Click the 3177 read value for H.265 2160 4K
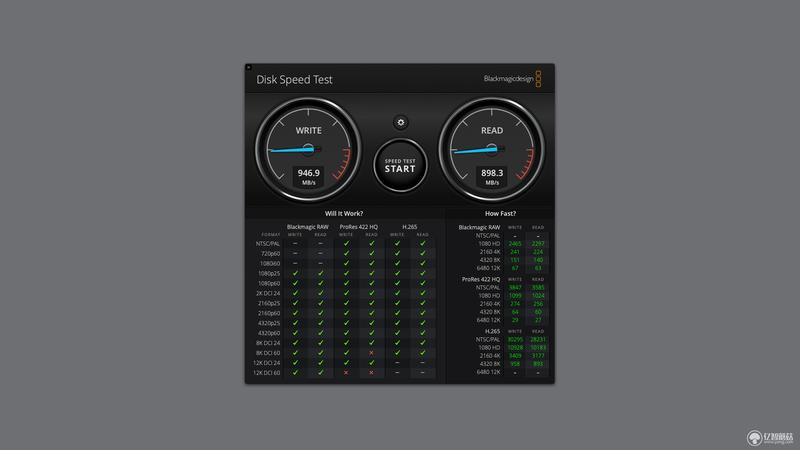Viewport: 800px width, 450px height. (538, 356)
